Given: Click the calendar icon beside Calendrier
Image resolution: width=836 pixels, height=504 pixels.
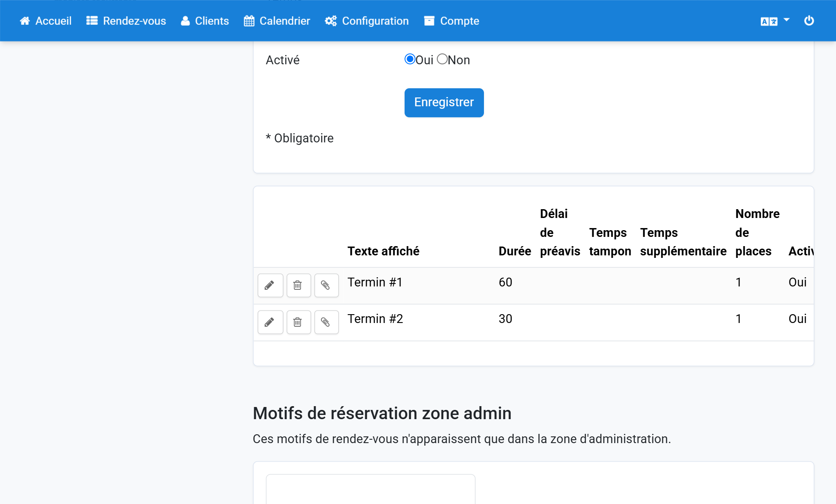Looking at the screenshot, I should [x=249, y=21].
